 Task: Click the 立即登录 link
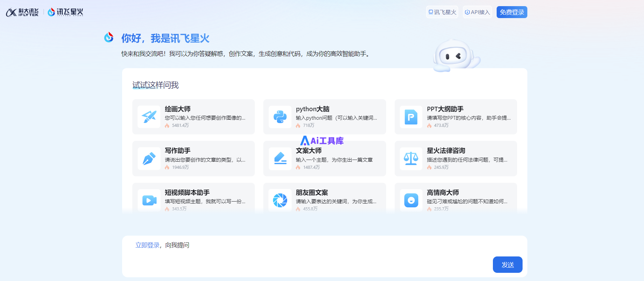[147, 245]
